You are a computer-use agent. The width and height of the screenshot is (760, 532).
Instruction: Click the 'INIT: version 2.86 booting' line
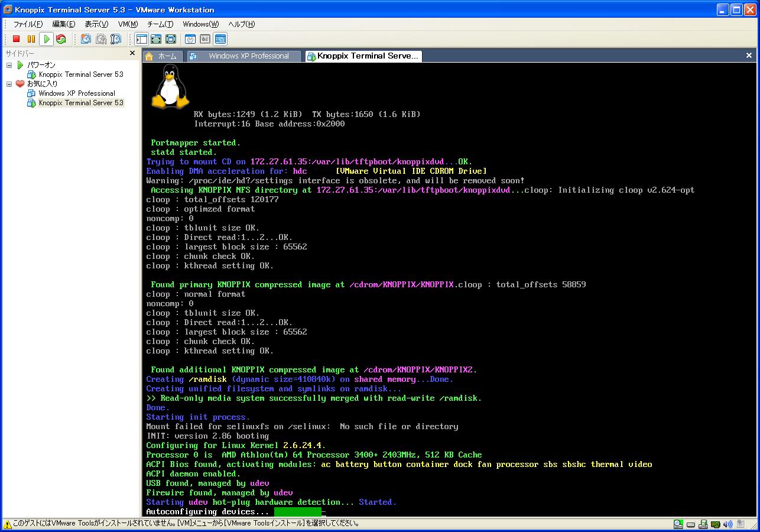pyautogui.click(x=207, y=436)
